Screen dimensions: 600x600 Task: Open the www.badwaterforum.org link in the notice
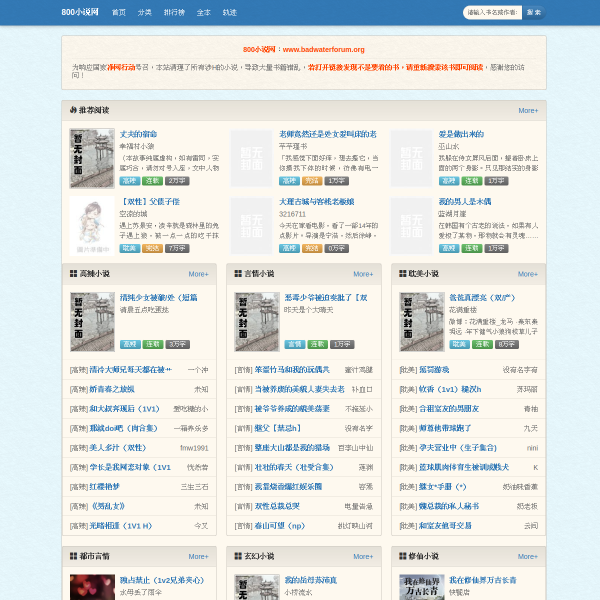coord(323,49)
